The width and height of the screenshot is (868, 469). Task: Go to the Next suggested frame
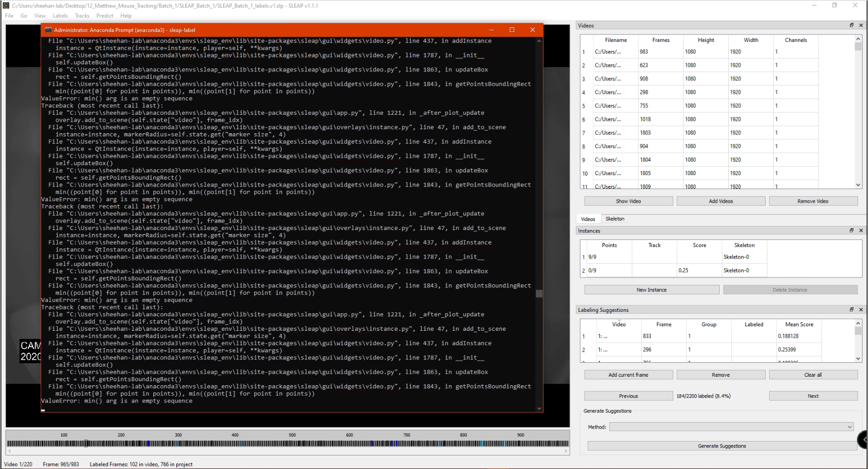point(813,396)
